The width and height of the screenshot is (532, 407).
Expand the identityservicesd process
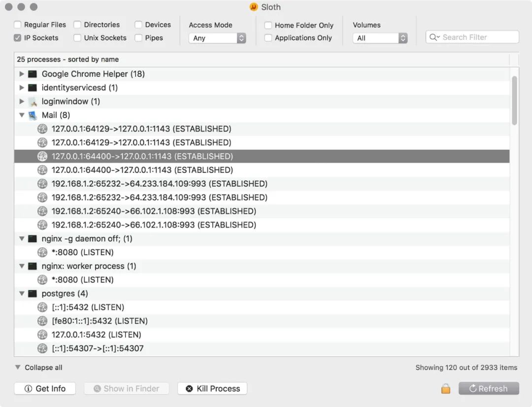[21, 88]
